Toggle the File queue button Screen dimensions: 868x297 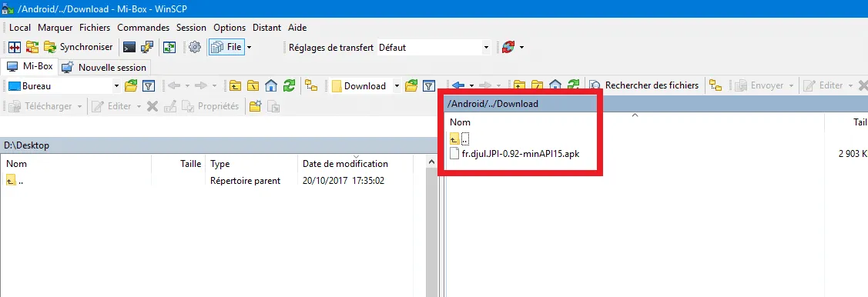[226, 48]
